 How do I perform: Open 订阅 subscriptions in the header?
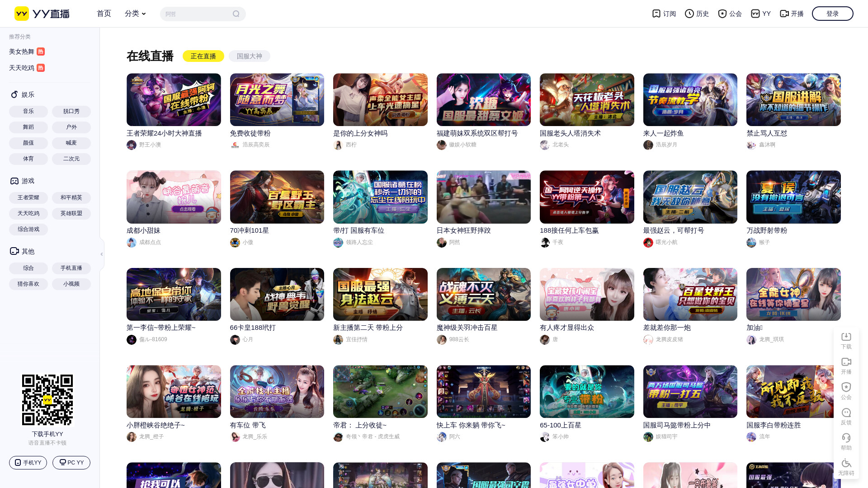pyautogui.click(x=664, y=14)
